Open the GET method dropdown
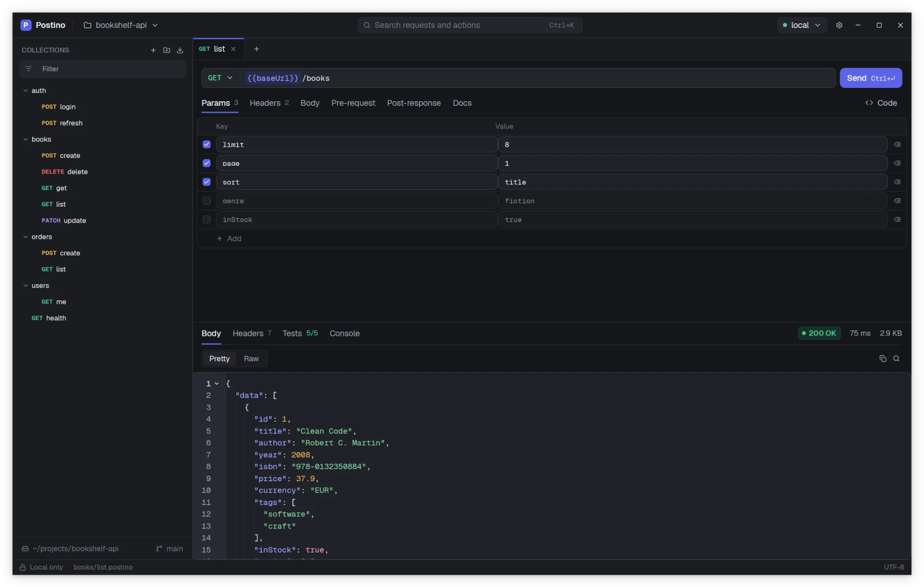924x587 pixels. coord(220,78)
